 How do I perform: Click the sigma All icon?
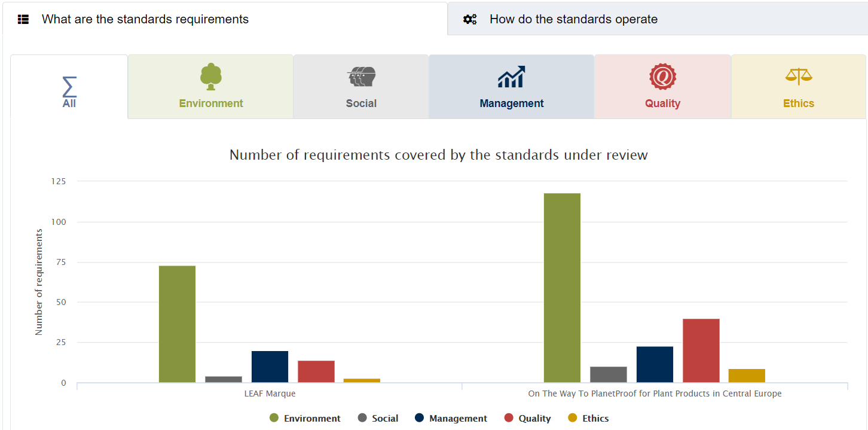coord(69,87)
